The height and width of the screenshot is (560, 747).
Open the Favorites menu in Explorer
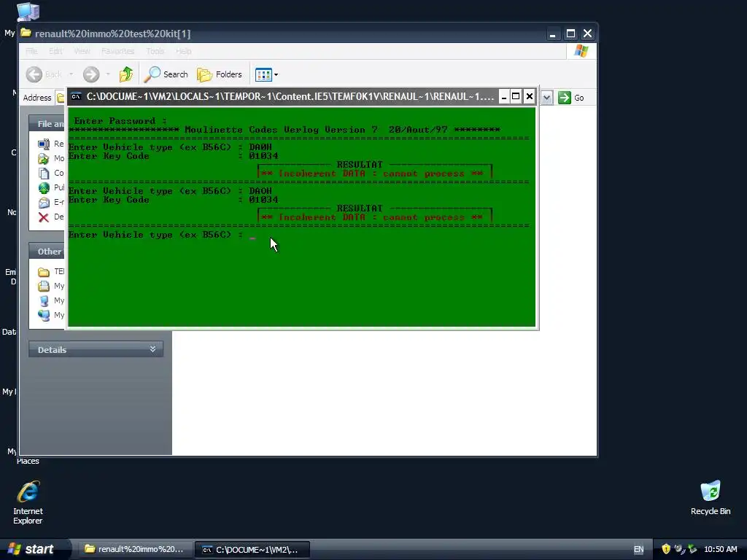[117, 51]
